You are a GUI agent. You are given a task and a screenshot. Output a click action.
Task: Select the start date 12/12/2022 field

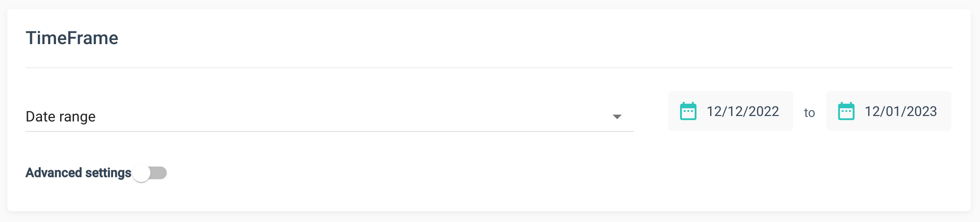click(730, 111)
